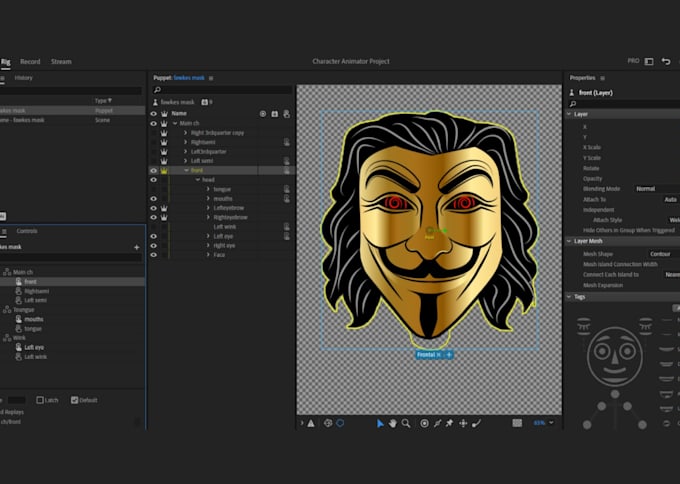Click the blue hexagon icon below canvas
The width and height of the screenshot is (680, 484).
340,423
